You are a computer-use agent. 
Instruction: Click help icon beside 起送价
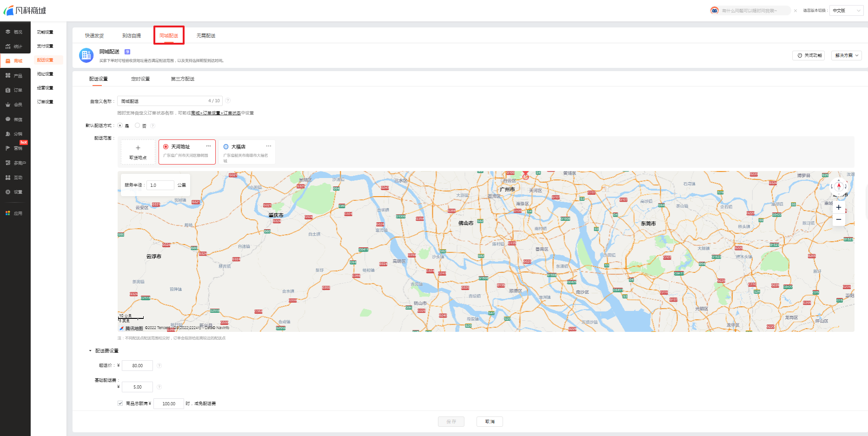159,365
